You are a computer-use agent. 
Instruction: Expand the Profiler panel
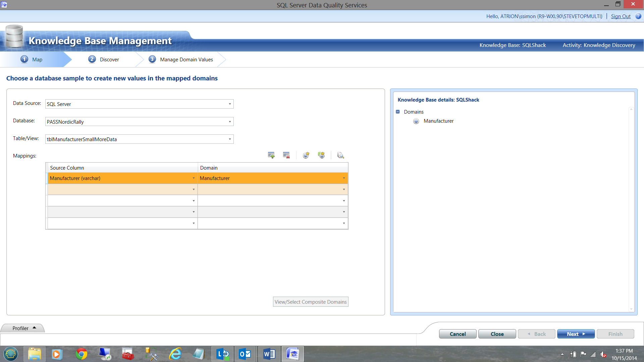coord(23,328)
